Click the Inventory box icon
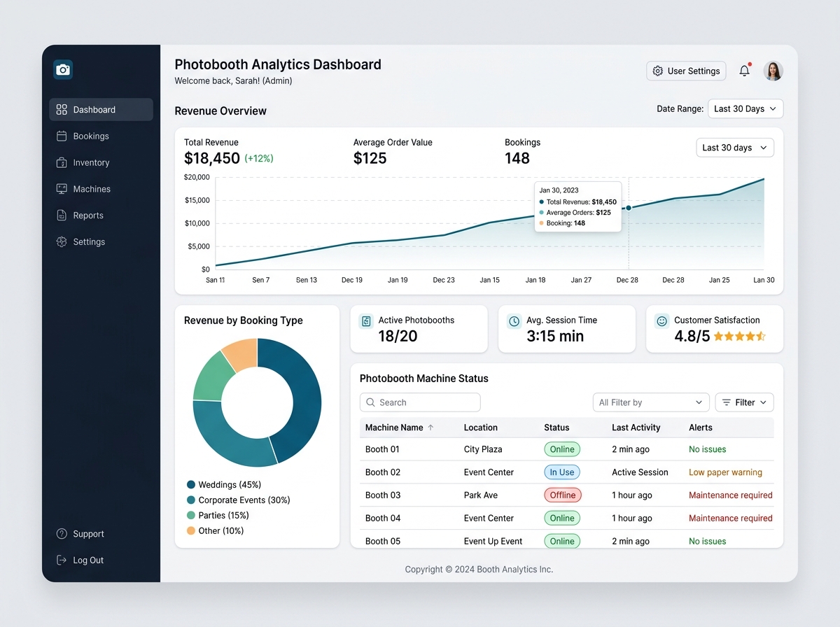Screen dimensions: 840x627 click(62, 162)
